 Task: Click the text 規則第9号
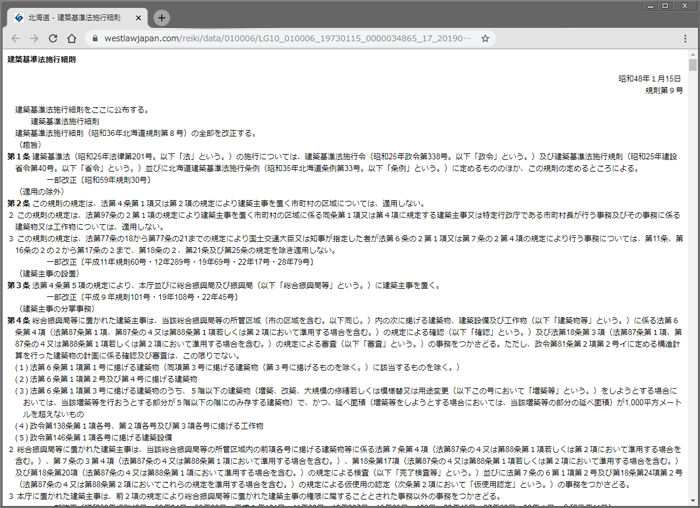coord(663,91)
